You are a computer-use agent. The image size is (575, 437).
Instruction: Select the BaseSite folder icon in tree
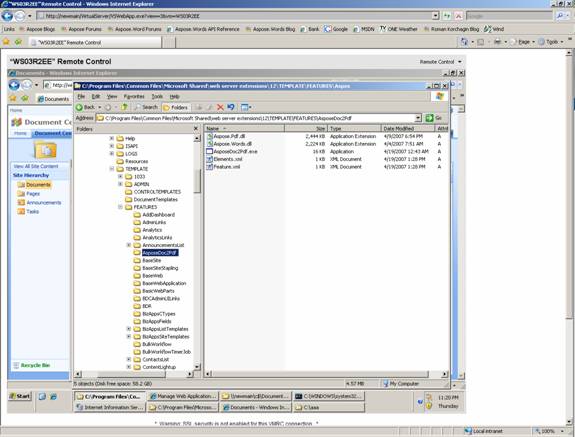click(x=137, y=260)
